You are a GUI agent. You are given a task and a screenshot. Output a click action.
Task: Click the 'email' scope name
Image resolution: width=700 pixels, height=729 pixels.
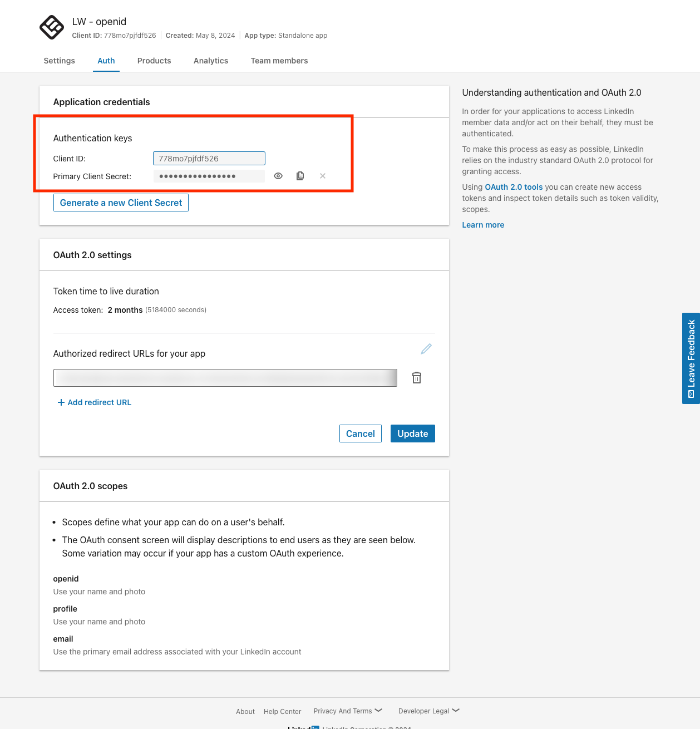[63, 639]
